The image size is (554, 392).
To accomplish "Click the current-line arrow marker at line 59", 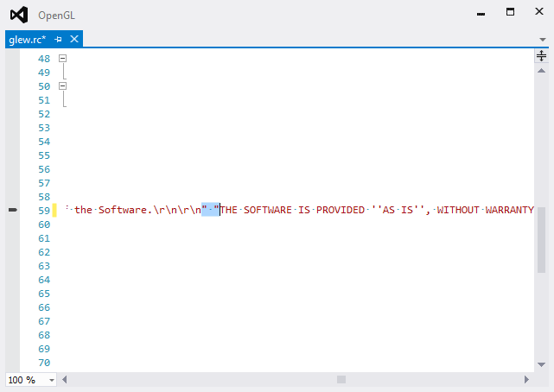I will [13, 210].
